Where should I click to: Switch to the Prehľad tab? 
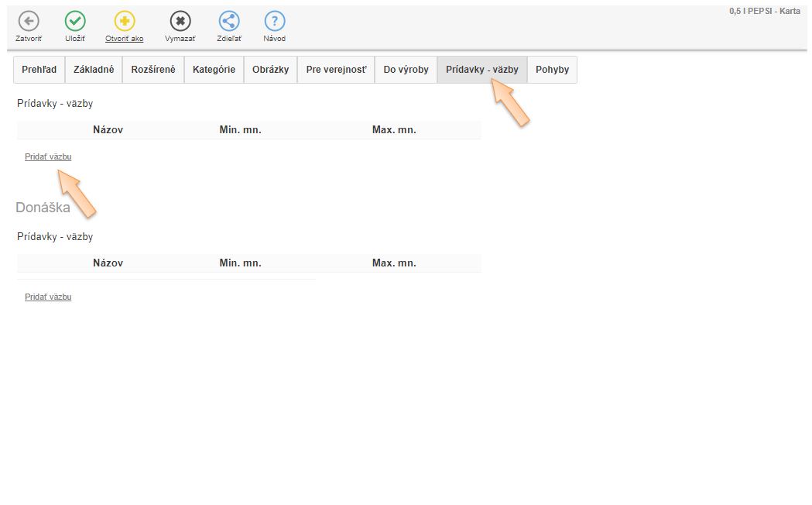pyautogui.click(x=39, y=70)
